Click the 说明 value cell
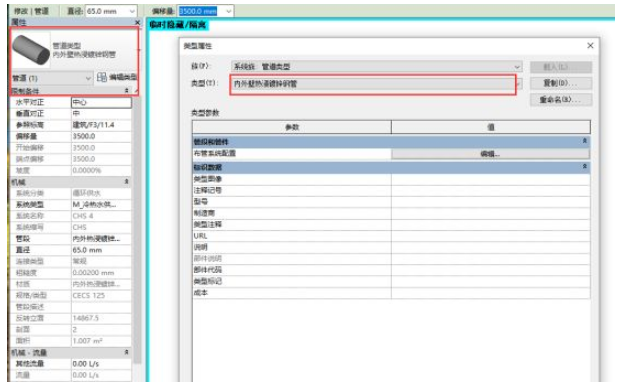Screen dimensions: 618x387 [491, 247]
